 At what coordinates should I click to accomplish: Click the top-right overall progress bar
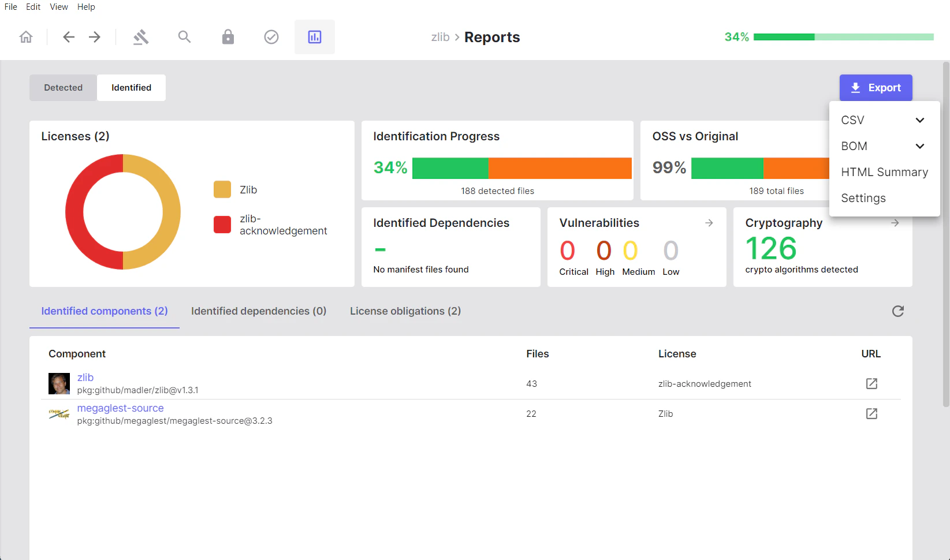click(844, 37)
